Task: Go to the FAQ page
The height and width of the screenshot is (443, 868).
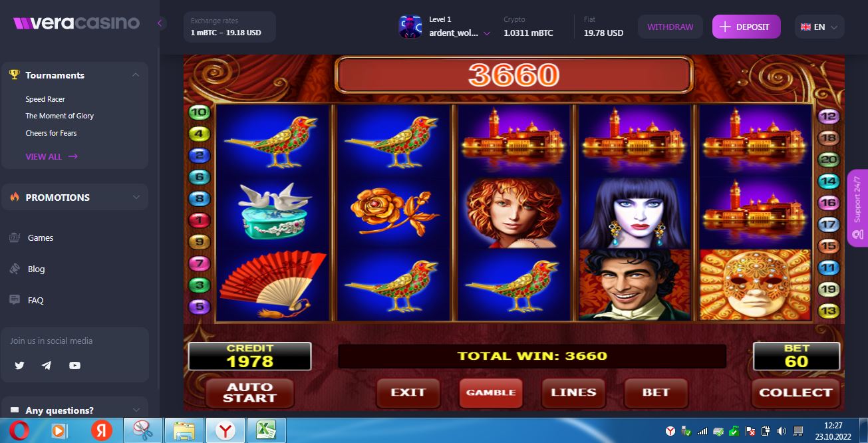Action: click(x=36, y=300)
